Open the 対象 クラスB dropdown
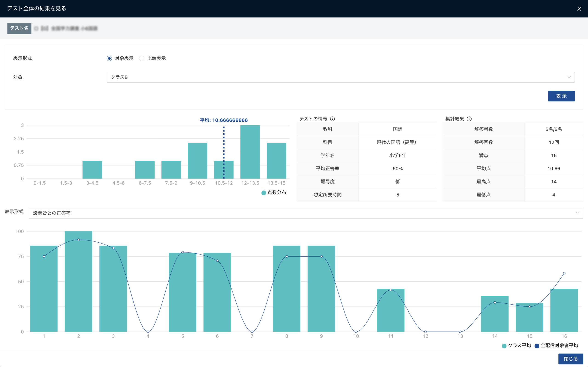This screenshot has height=367, width=588. click(340, 77)
